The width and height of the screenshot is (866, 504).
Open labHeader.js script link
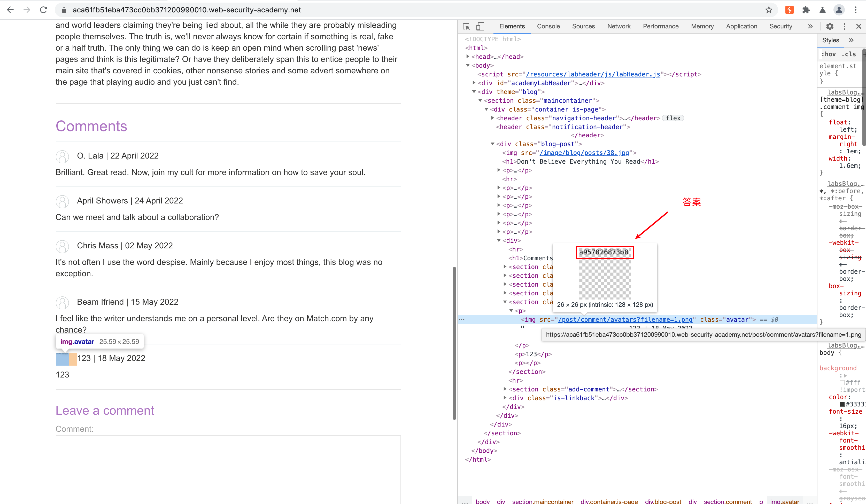[x=593, y=74]
